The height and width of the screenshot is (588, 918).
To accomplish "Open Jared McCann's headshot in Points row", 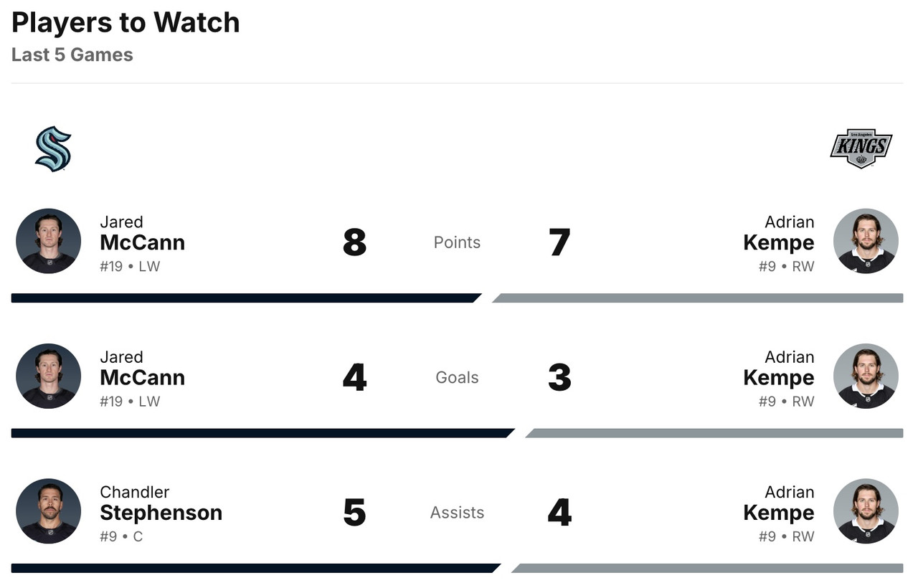I will tap(48, 241).
